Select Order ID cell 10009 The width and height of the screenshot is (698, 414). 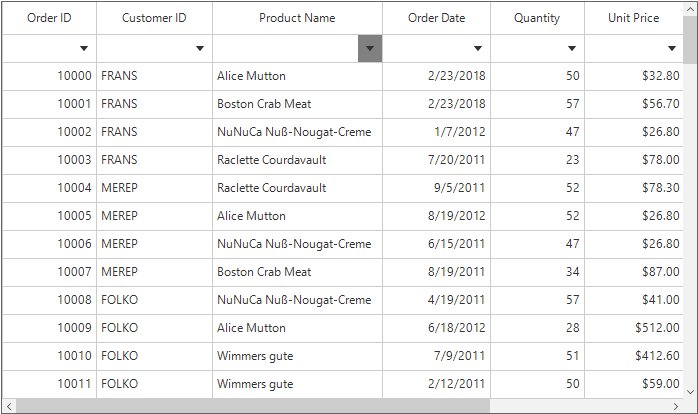pyautogui.click(x=49, y=329)
